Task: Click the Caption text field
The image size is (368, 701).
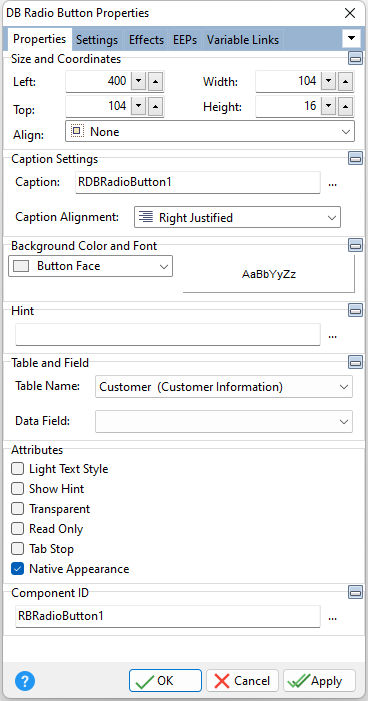Action: tap(198, 182)
